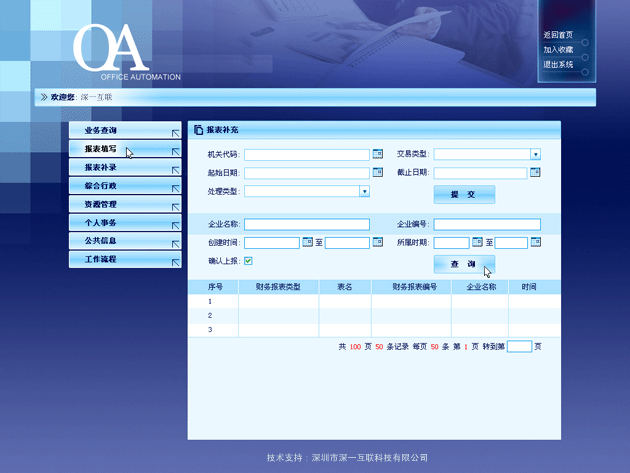Viewport: 630px width, 473px height.
Task: Click 返回首页 link at top right
Action: pos(558,35)
